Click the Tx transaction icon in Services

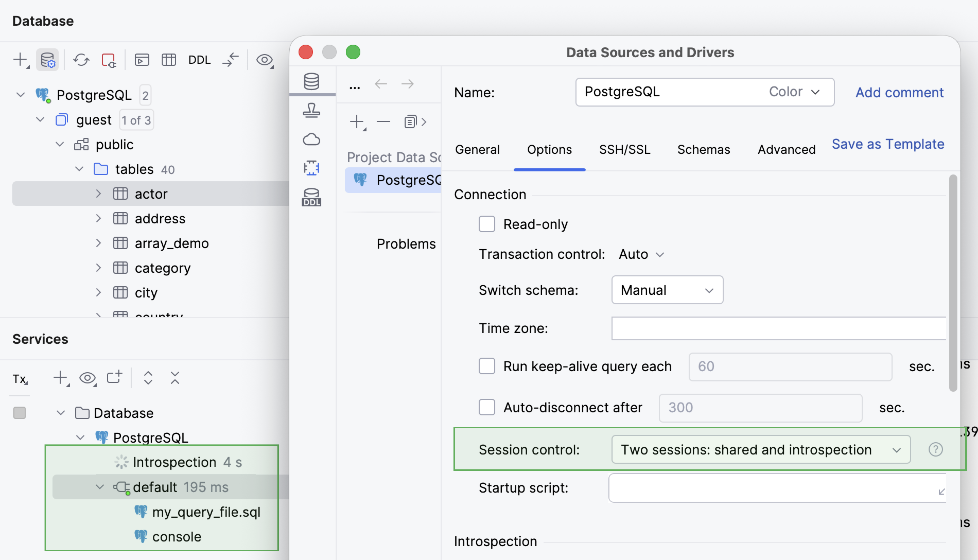20,379
